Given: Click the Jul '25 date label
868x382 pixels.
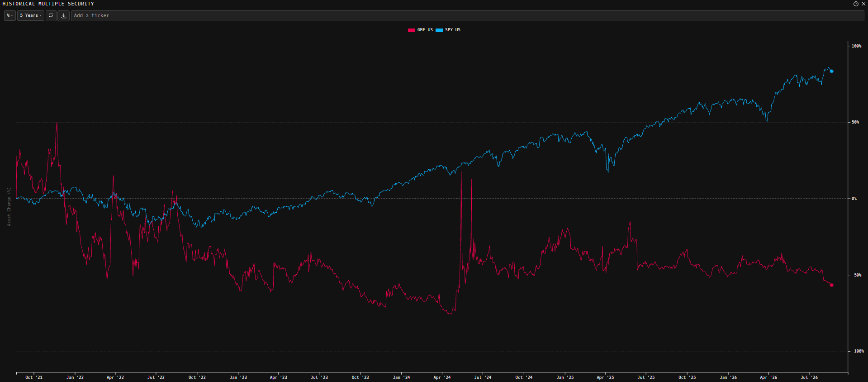Looking at the screenshot, I should pos(646,377).
